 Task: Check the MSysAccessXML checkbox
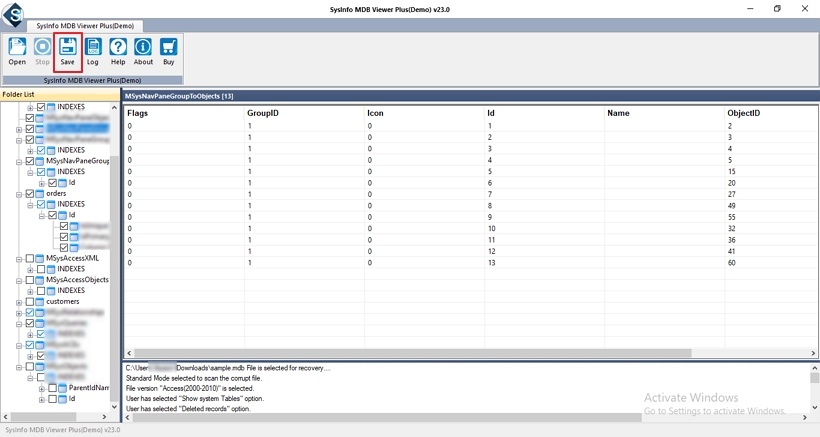click(30, 258)
